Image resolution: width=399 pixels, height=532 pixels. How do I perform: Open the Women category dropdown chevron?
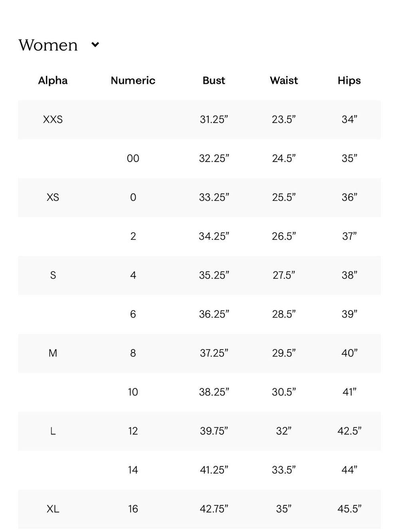point(95,44)
